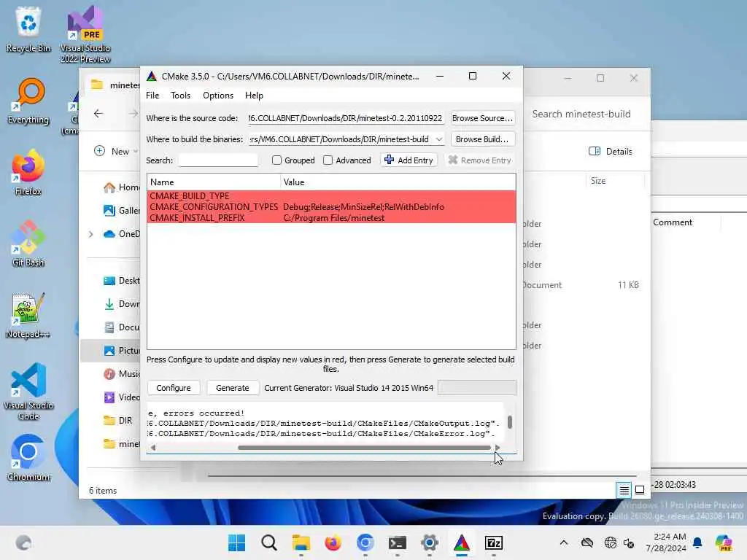
Task: Click the Name column header
Action: pos(214,182)
